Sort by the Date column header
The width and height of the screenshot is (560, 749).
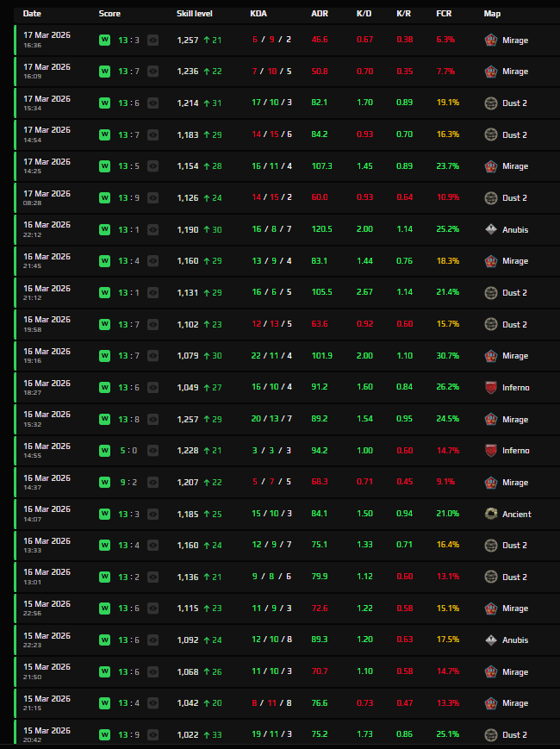(x=32, y=14)
